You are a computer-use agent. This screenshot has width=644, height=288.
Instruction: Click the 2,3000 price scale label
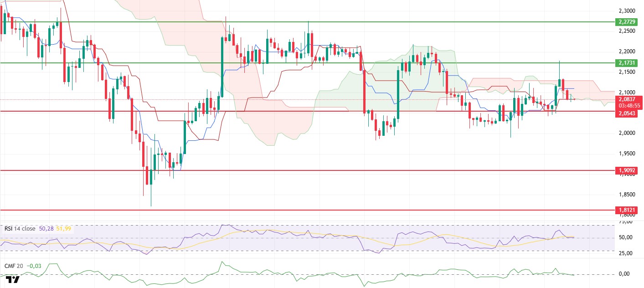(628, 11)
